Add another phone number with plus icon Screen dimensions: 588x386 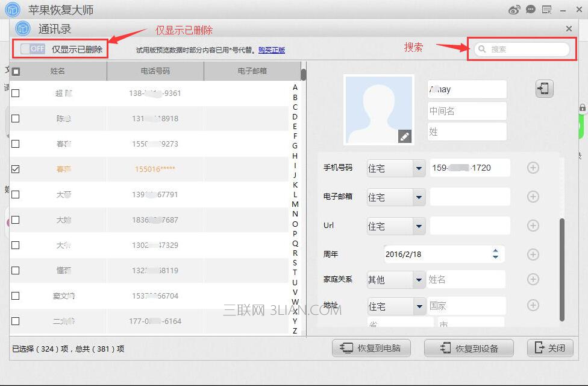point(533,168)
